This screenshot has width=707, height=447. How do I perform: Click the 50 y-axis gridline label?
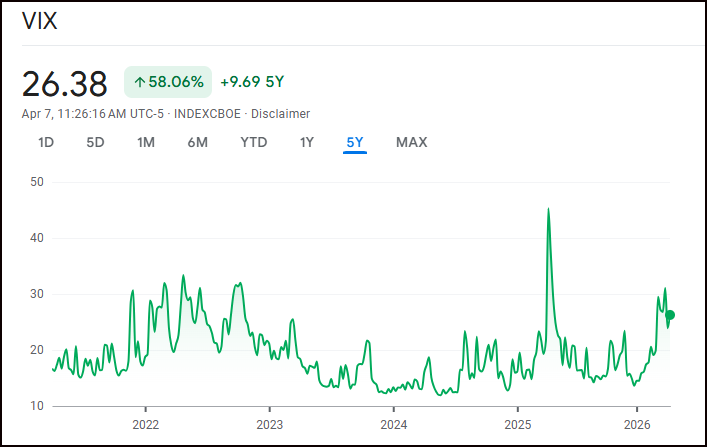[x=39, y=182]
